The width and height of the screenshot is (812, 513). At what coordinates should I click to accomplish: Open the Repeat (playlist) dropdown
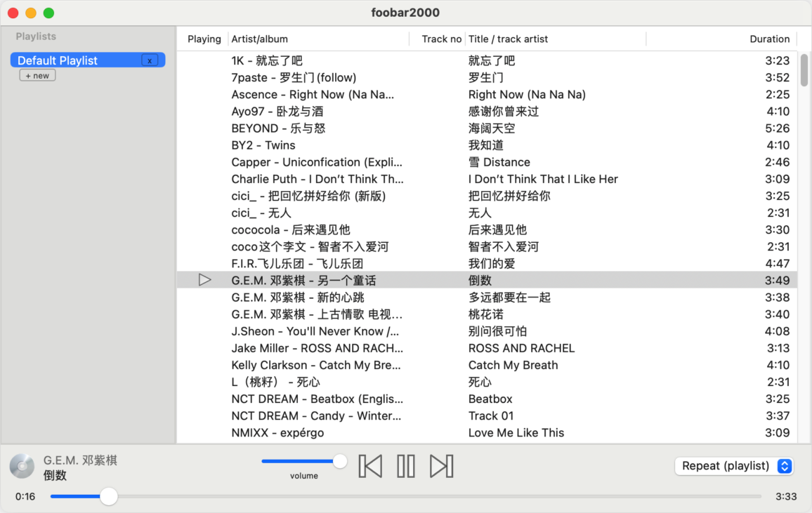pyautogui.click(x=734, y=466)
